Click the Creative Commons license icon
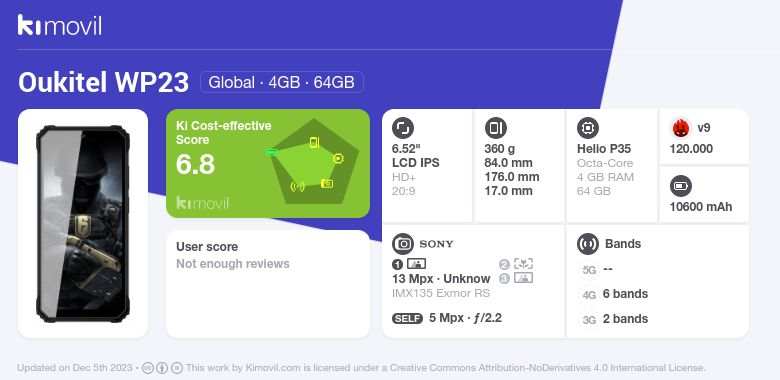This screenshot has width=780, height=380. pos(147,368)
